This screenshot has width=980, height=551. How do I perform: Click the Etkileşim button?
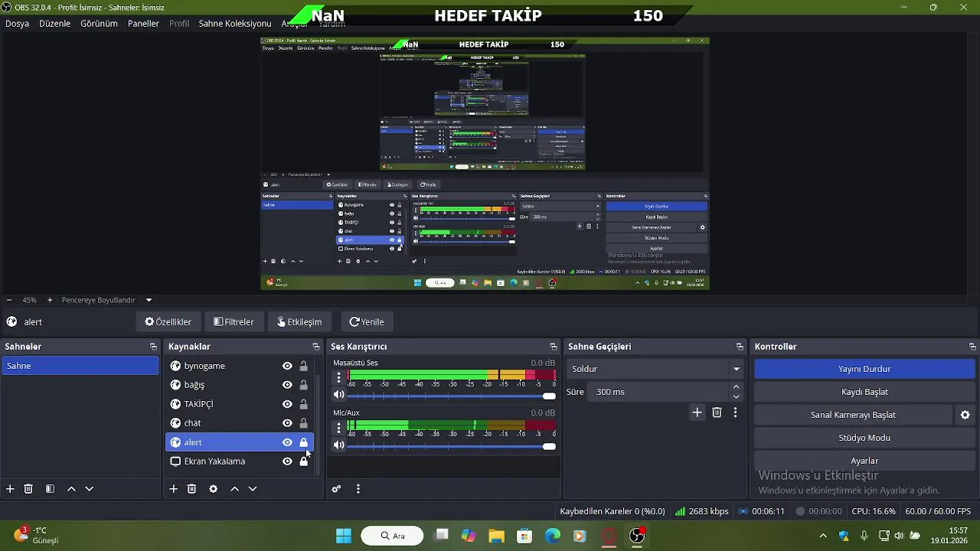click(299, 322)
